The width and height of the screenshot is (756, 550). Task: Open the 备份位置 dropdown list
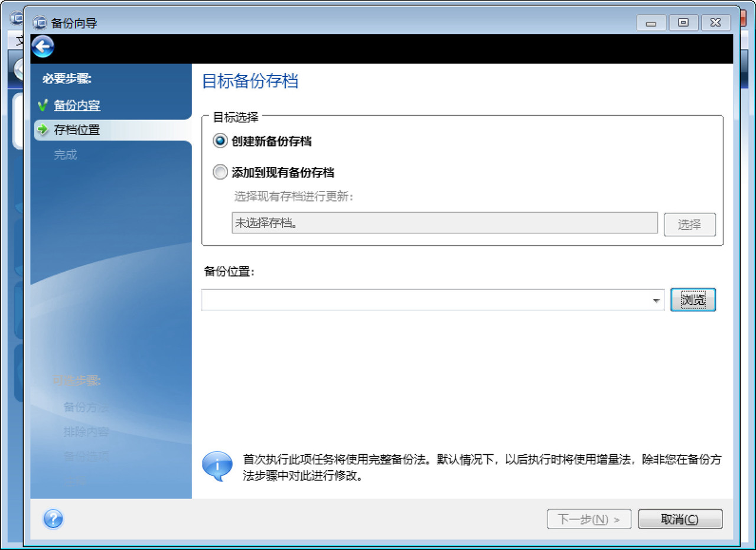(656, 300)
